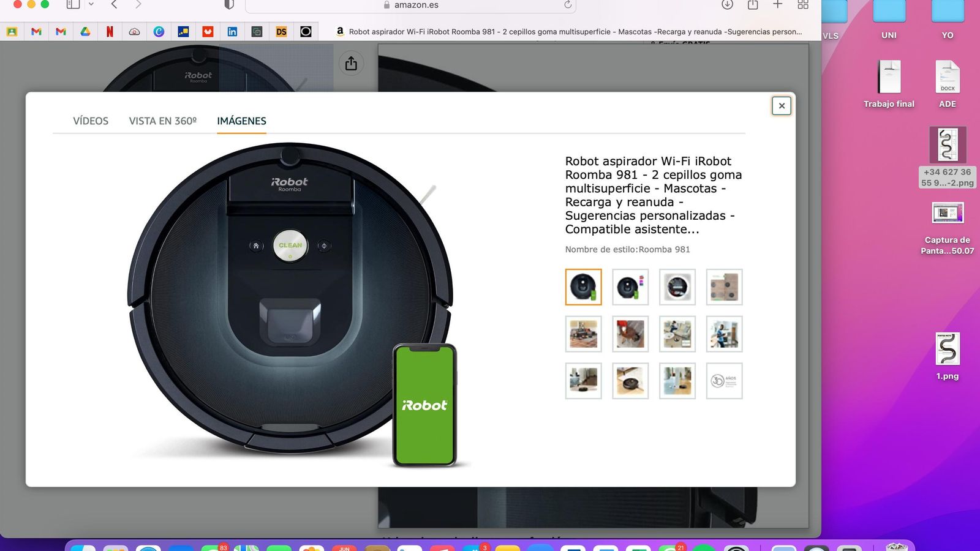Screen dimensions: 980x551
Task: Click the share icon on the product page
Action: (350, 63)
